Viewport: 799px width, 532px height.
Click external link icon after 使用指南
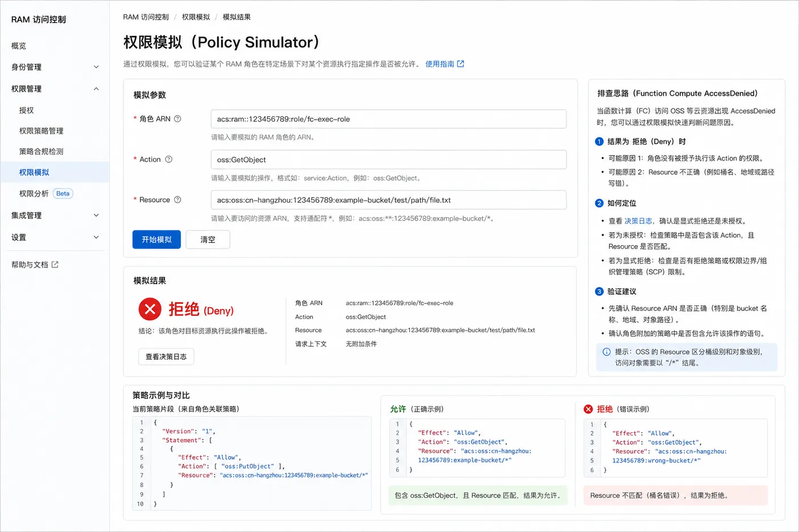[461, 64]
